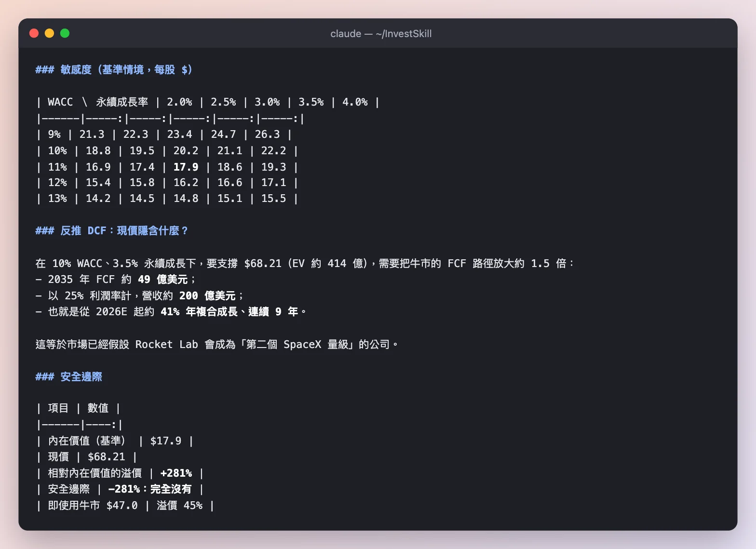Click the '$68.21' value in the 現價 row
756x549 pixels.
pos(107,457)
